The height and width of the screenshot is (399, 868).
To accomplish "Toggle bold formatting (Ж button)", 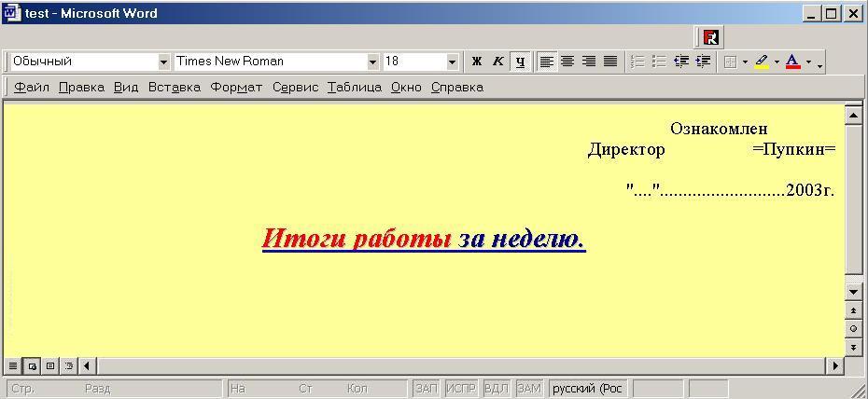I will tap(476, 62).
